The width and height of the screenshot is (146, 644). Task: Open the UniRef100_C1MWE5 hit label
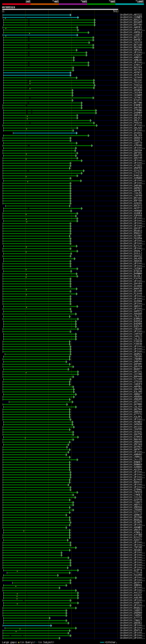131,17
